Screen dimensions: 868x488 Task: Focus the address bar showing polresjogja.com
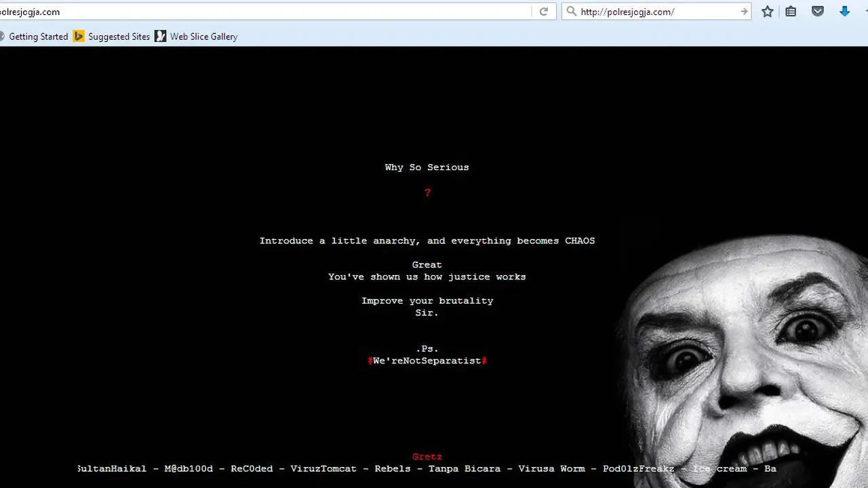(x=264, y=12)
